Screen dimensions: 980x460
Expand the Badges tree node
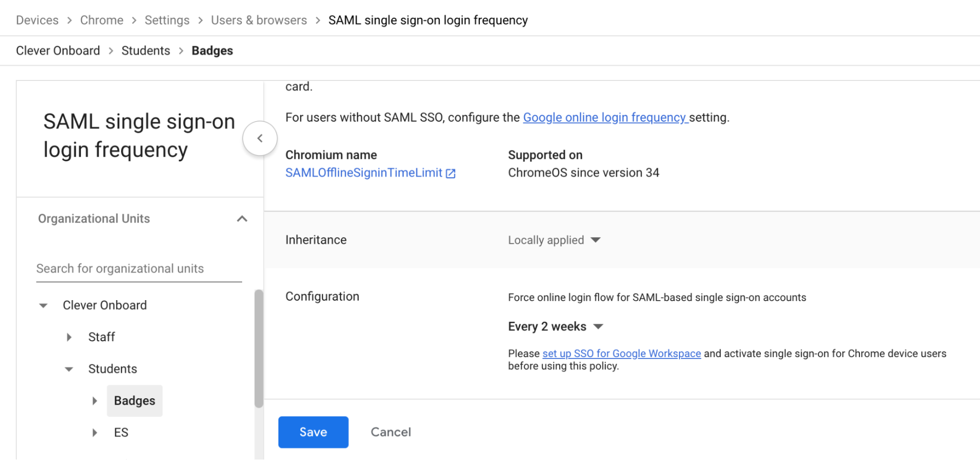[95, 401]
